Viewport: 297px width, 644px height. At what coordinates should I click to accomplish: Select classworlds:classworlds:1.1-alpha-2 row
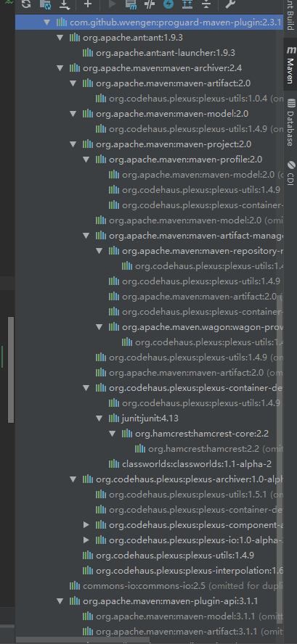tap(149, 463)
